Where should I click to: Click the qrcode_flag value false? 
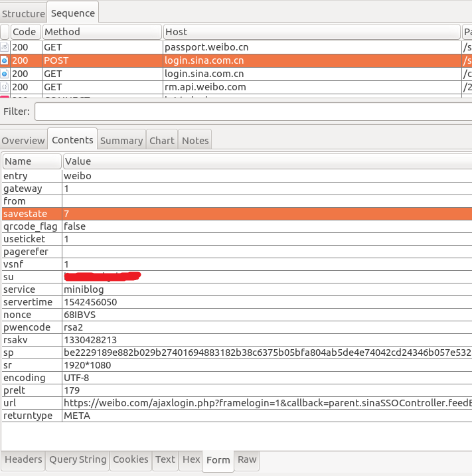pos(74,226)
